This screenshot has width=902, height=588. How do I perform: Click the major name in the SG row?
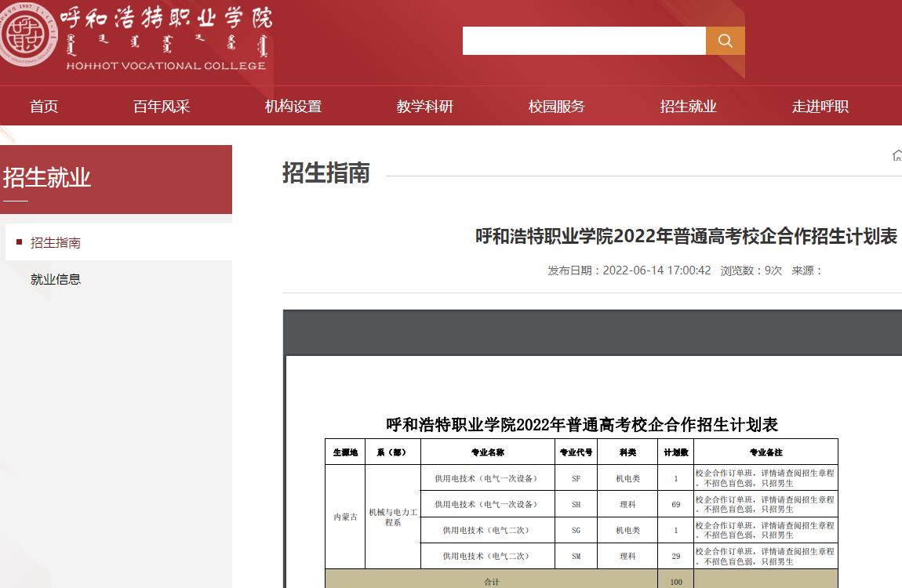point(488,530)
